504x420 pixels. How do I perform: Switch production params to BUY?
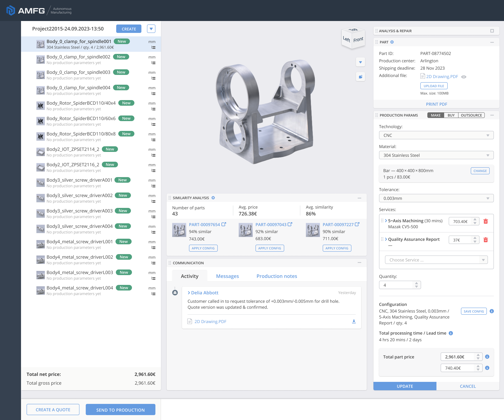click(451, 115)
